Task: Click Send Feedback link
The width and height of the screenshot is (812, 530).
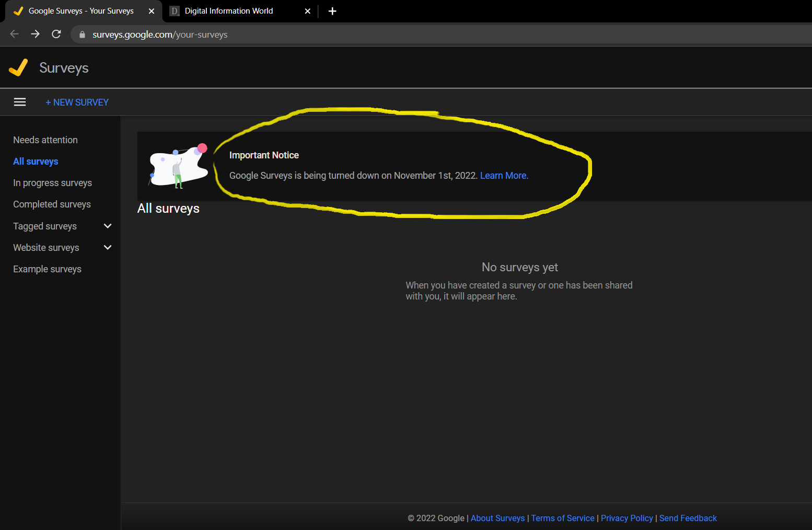Action: point(688,518)
